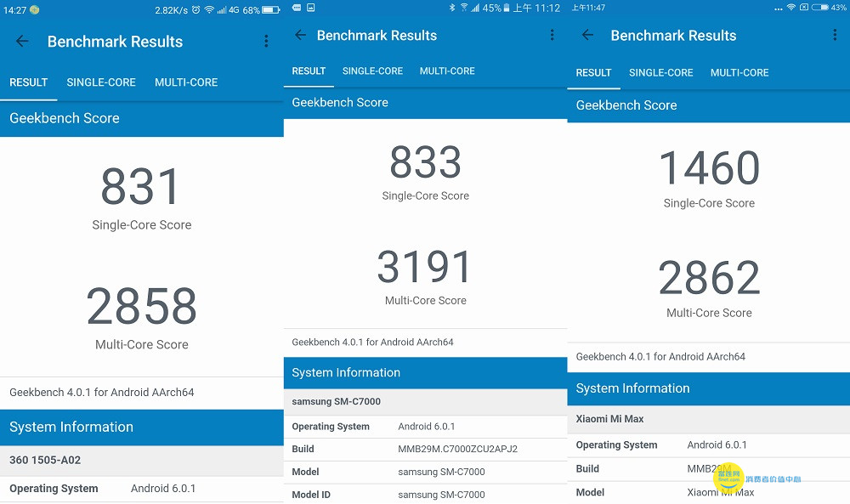Switch to MULTI-CORE tab on 360 screen
The height and width of the screenshot is (504, 850).
(186, 82)
